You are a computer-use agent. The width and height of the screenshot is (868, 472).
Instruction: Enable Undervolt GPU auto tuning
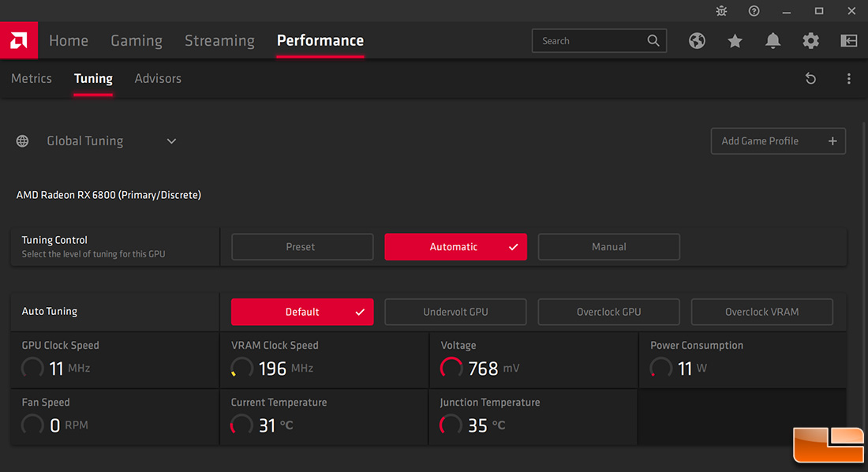pos(455,312)
